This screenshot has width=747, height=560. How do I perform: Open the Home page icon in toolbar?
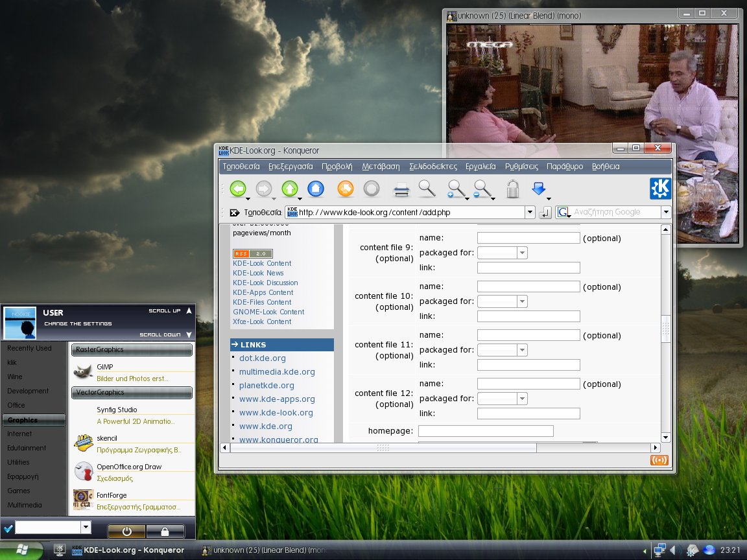pyautogui.click(x=315, y=189)
